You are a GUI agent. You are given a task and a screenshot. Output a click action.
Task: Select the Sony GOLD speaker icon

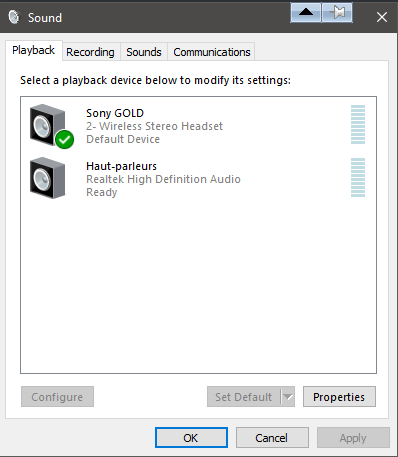point(47,125)
